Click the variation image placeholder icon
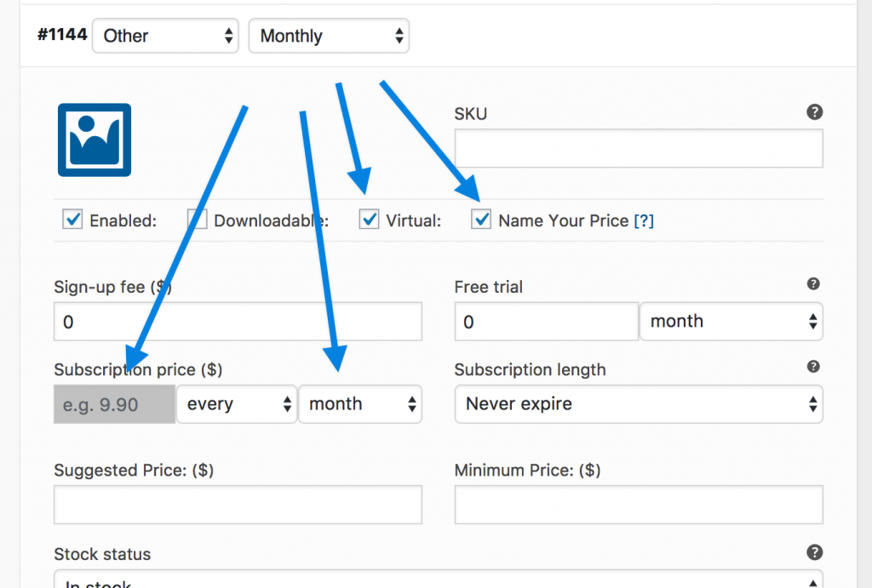Screen dimensions: 872x588 (95, 140)
